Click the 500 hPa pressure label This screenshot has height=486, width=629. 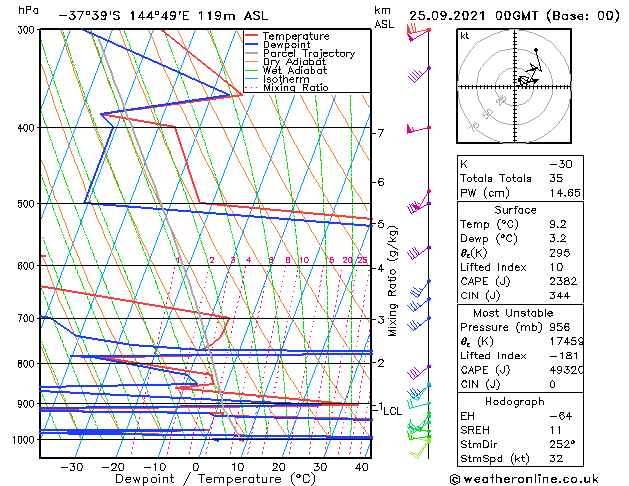[28, 204]
